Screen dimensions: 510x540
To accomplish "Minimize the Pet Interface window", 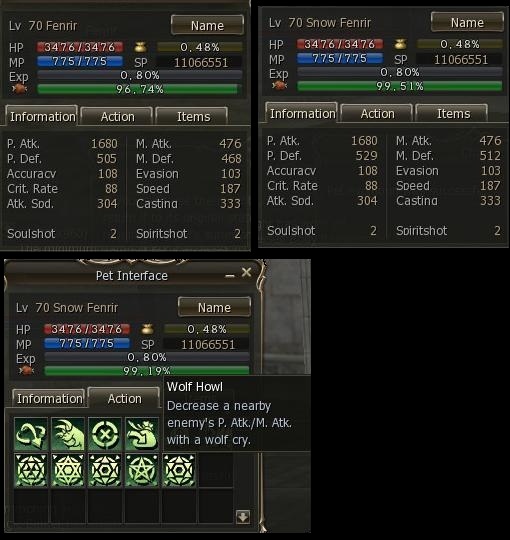I will pyautogui.click(x=230, y=276).
